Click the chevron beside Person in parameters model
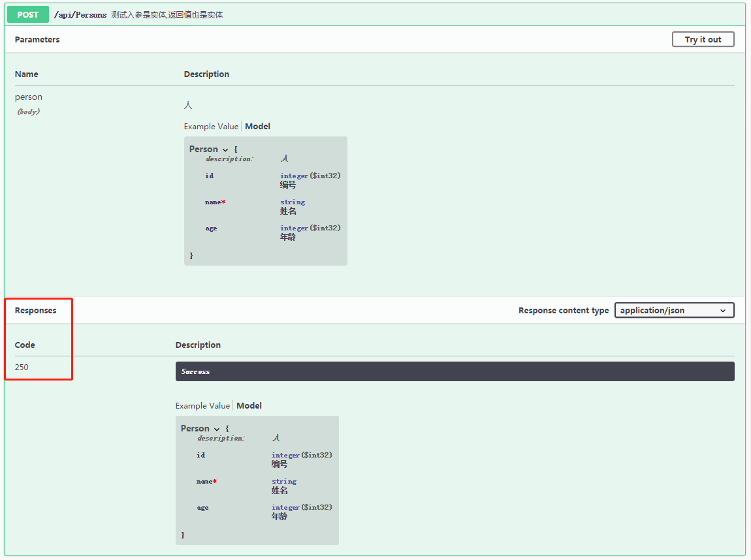Viewport: 751px width, 560px height. tap(225, 150)
